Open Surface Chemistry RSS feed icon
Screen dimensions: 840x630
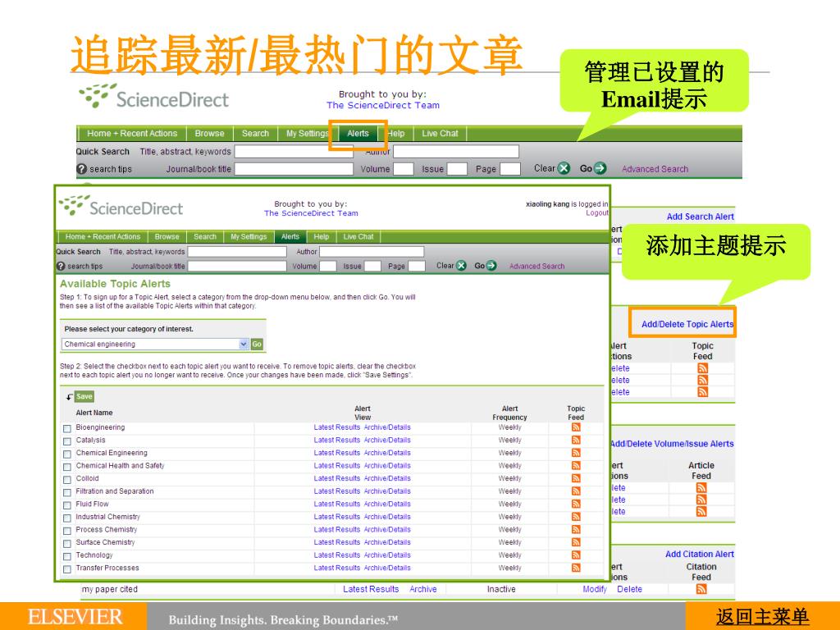(x=576, y=542)
